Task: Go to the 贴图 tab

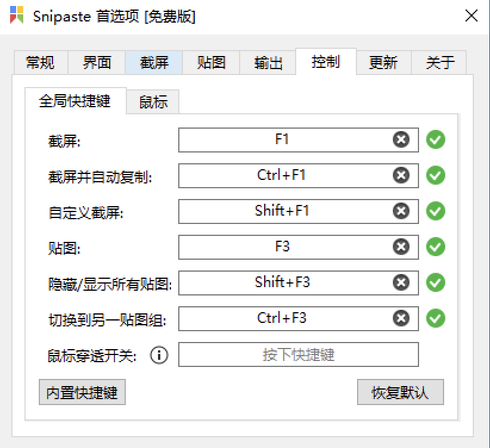Action: click(211, 63)
